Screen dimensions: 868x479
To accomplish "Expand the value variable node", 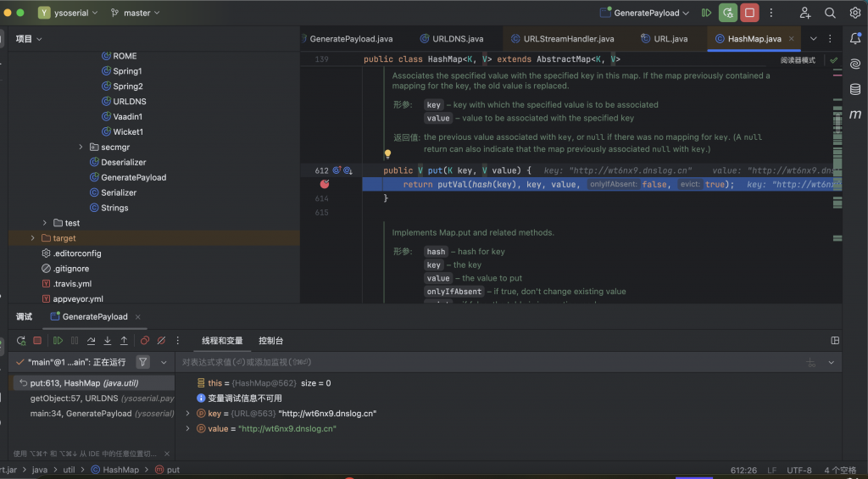I will [187, 429].
